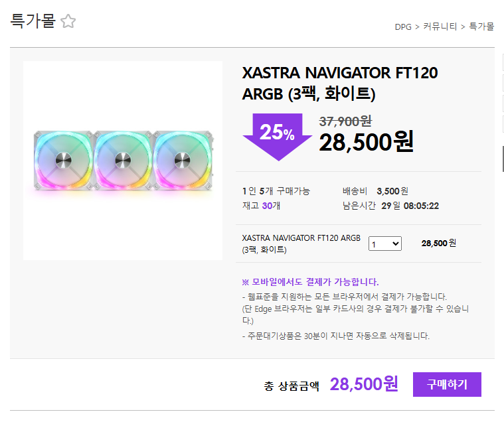504x422 pixels.
Task: Go to DPG in the breadcrumb
Action: (x=403, y=27)
